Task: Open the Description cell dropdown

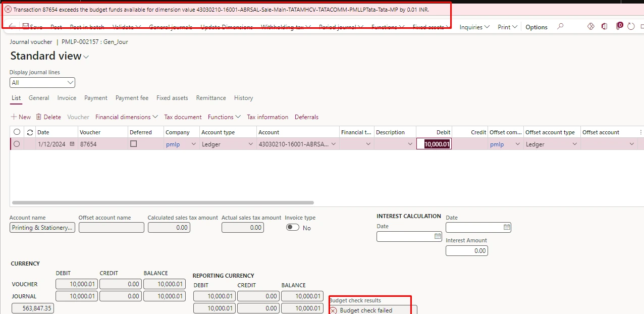Action: (410, 144)
